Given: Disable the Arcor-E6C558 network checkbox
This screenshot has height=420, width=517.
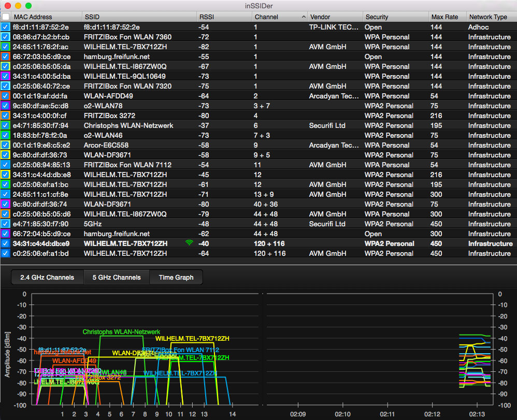Looking at the screenshot, I should (x=5, y=145).
